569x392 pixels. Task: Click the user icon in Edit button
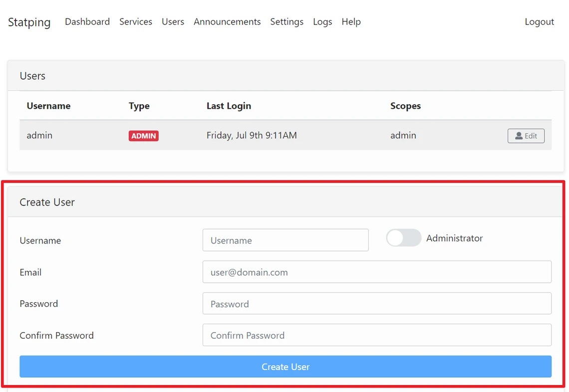pyautogui.click(x=519, y=136)
